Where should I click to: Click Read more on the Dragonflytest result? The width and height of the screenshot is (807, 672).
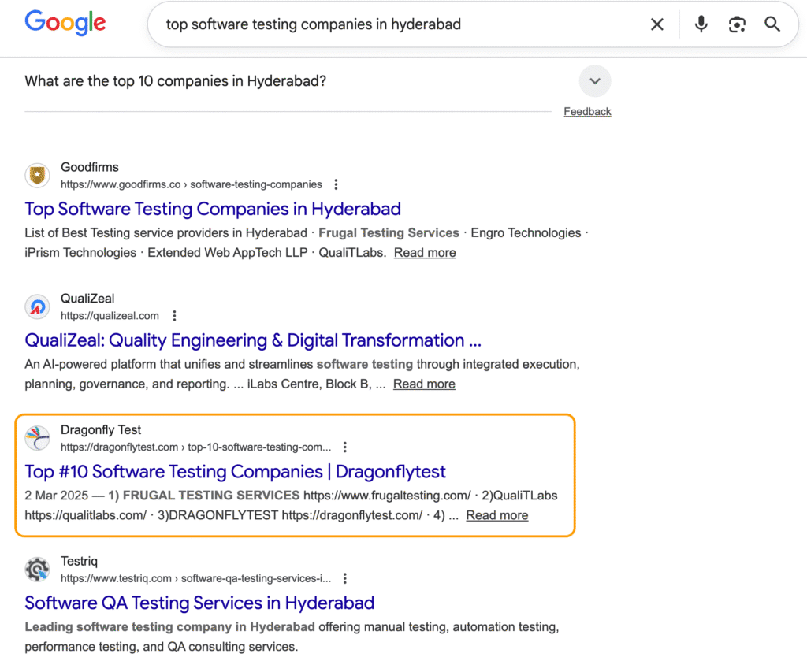[x=496, y=514]
